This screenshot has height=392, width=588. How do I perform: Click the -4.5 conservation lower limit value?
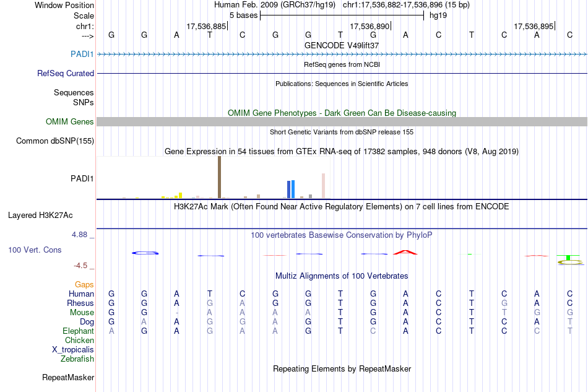coord(80,266)
